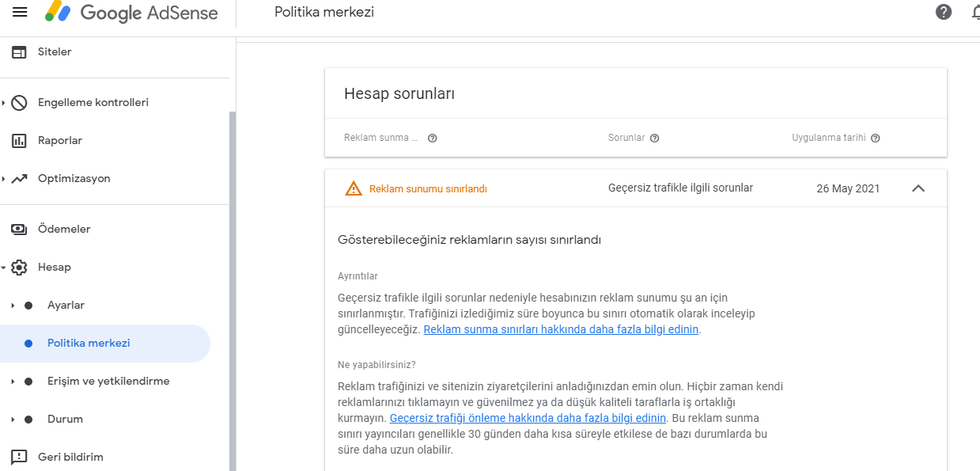Collapse the Reklam sunumu sınırlandı row
Image resolution: width=980 pixels, height=471 pixels.
click(918, 188)
